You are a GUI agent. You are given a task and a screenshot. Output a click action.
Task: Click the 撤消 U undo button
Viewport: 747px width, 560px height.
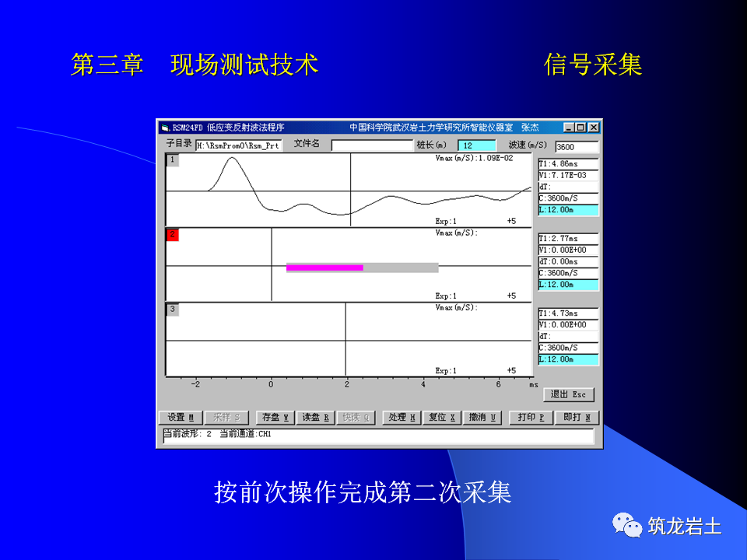[482, 418]
